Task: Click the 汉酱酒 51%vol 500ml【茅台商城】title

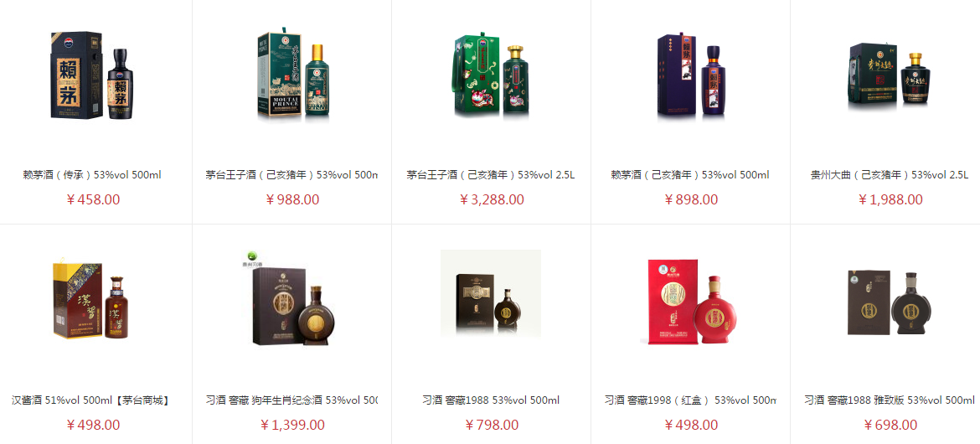Action: (92, 400)
